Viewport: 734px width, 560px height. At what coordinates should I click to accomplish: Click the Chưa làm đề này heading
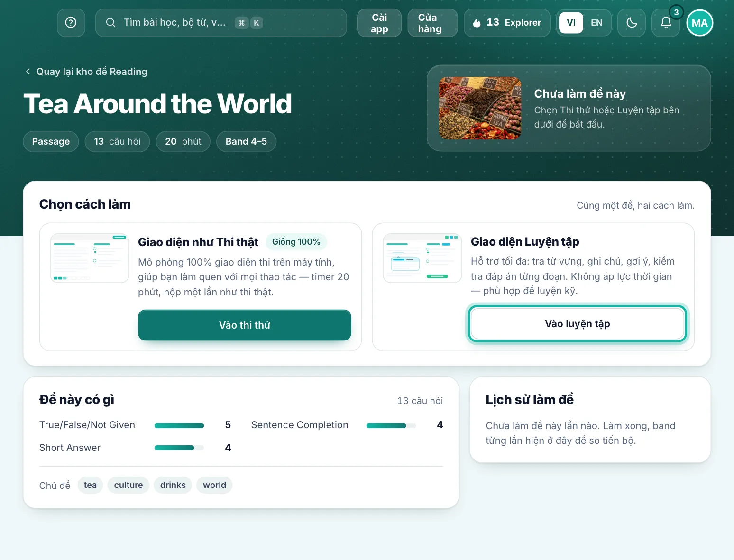(580, 94)
